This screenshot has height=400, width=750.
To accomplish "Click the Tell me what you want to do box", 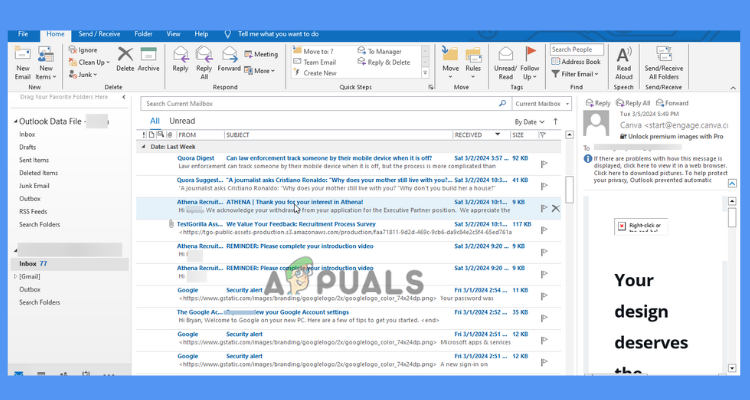I will pyautogui.click(x=278, y=34).
